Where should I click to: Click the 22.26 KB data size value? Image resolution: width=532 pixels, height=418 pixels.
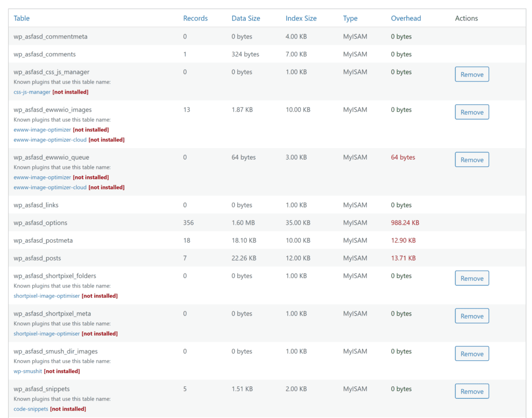244,258
